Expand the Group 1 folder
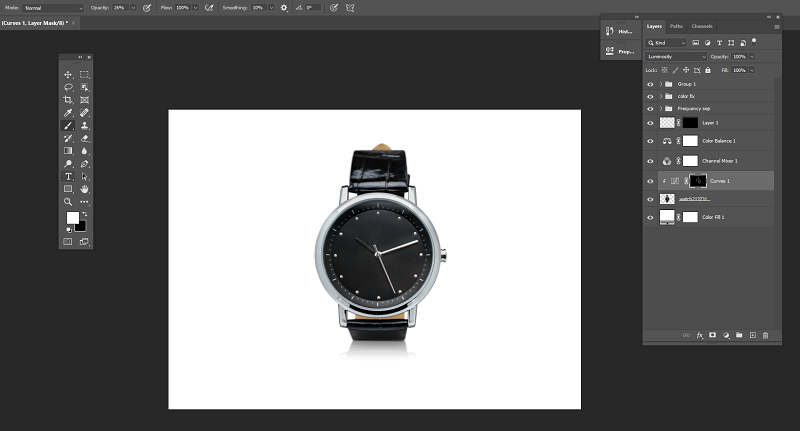This screenshot has width=800, height=431. pos(661,84)
